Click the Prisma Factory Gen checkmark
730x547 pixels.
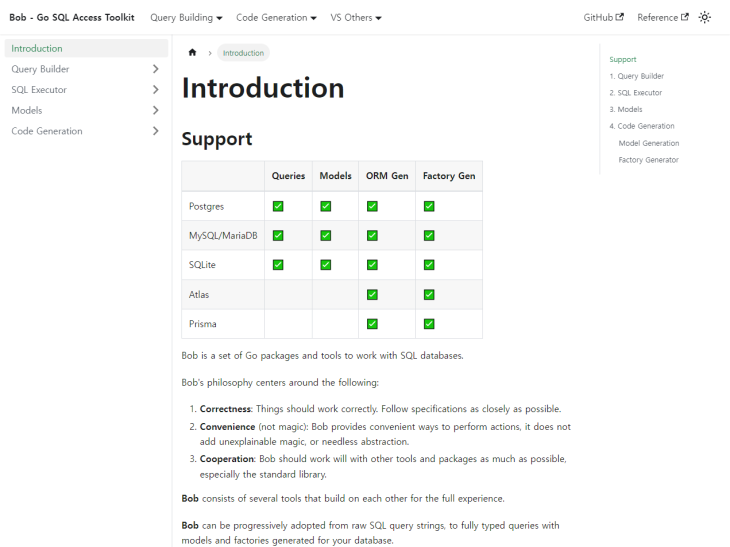429,324
